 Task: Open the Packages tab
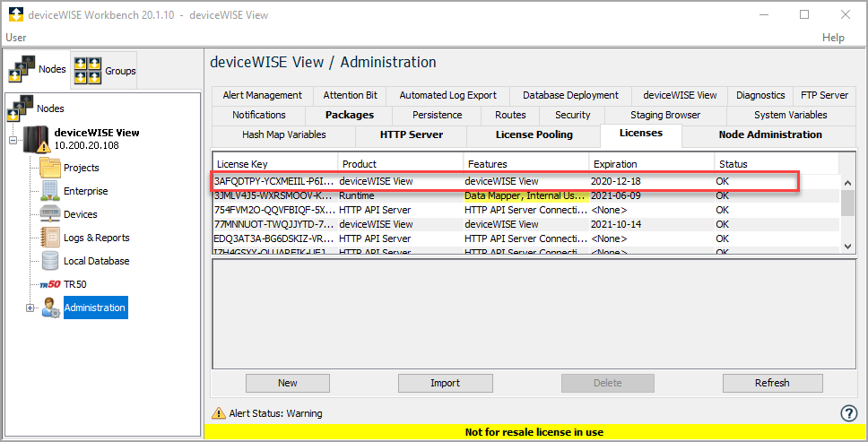coord(350,115)
